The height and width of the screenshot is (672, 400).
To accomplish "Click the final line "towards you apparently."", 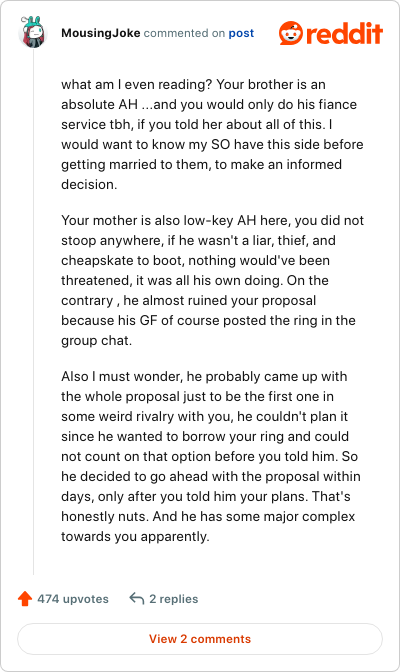I will pos(135,537).
